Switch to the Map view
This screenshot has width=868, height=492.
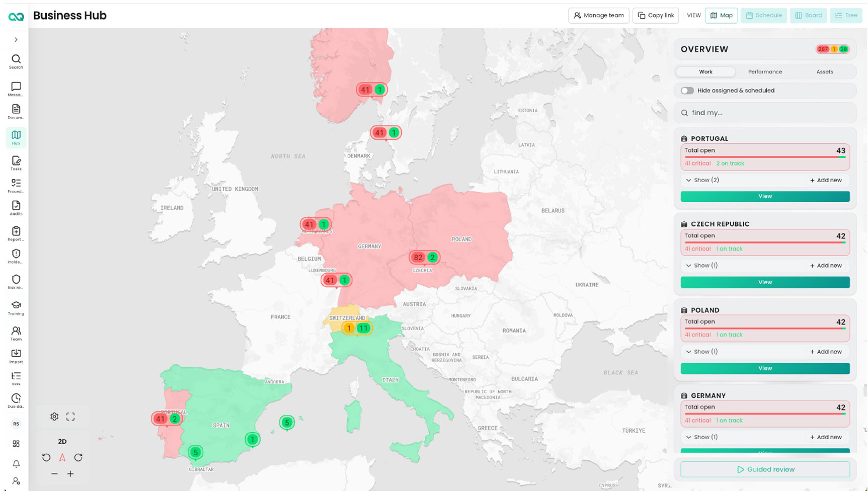click(x=722, y=16)
